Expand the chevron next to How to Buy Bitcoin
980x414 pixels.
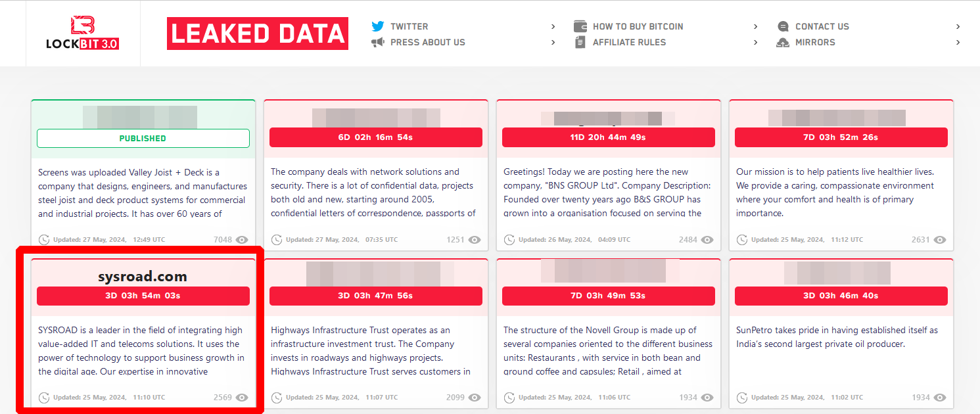(x=756, y=27)
